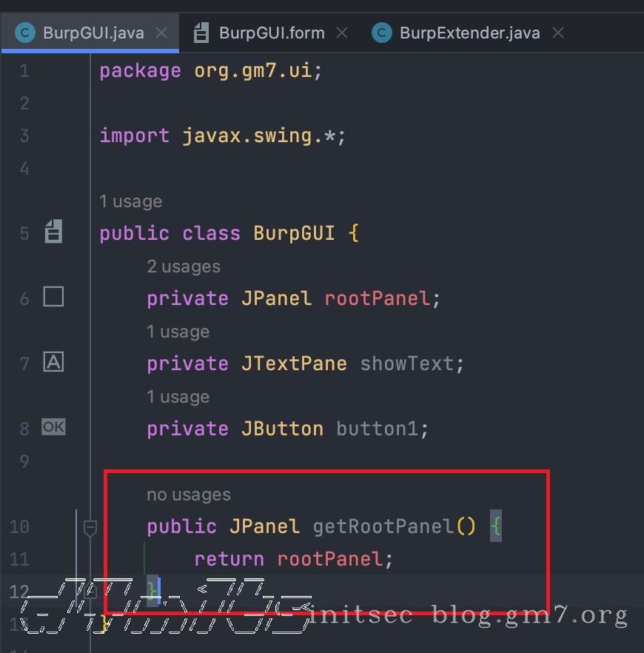Click line number 3 in the gutter
644x653 pixels.
point(24,135)
